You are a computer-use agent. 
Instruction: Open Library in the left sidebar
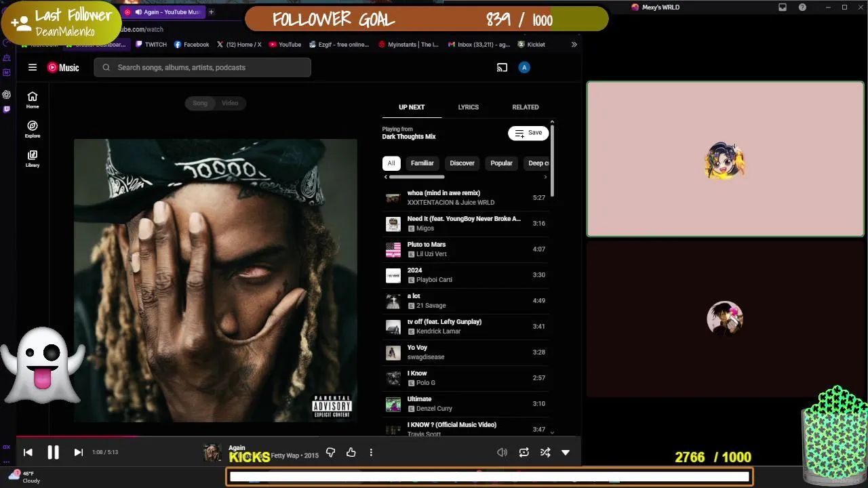pos(33,158)
